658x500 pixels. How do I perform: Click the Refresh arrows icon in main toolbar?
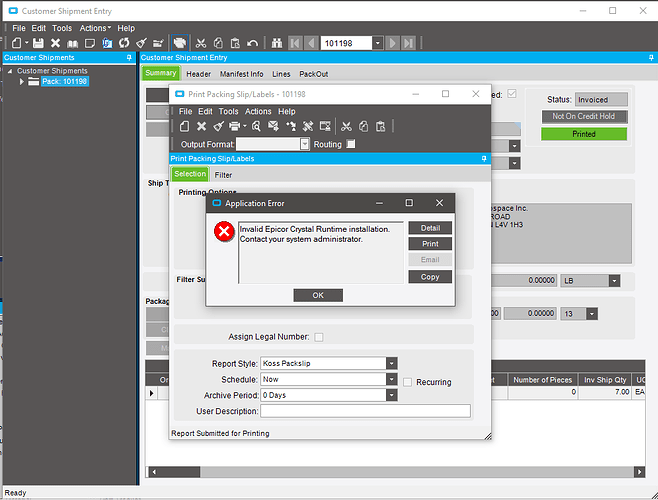click(124, 43)
